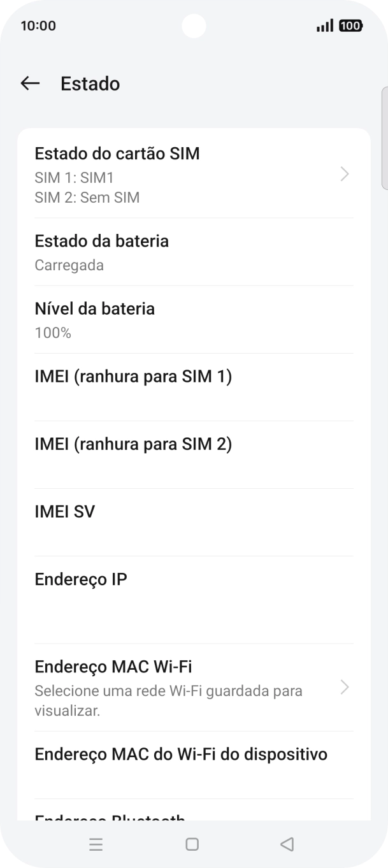Tap the back arrow beside Estado

tap(29, 83)
